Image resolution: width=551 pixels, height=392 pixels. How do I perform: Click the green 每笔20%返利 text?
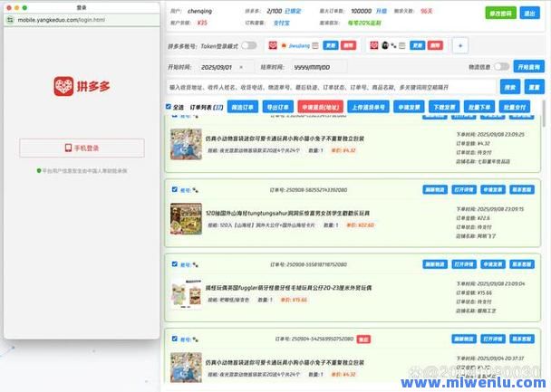pyautogui.click(x=364, y=23)
